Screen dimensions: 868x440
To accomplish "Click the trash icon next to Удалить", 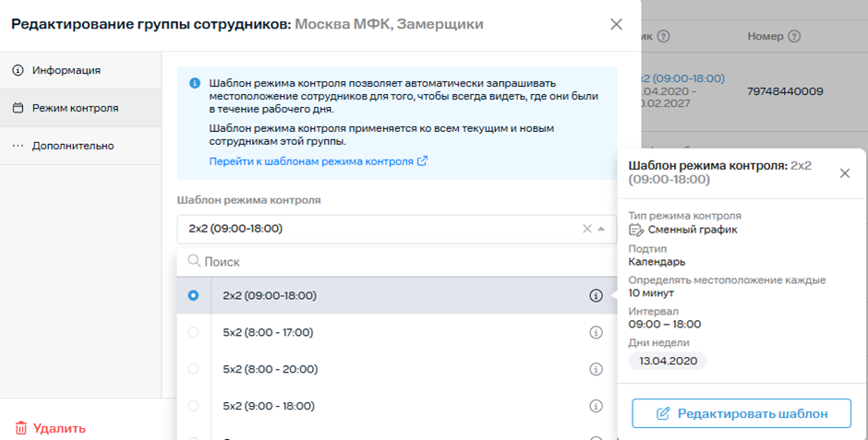I will pos(20,428).
